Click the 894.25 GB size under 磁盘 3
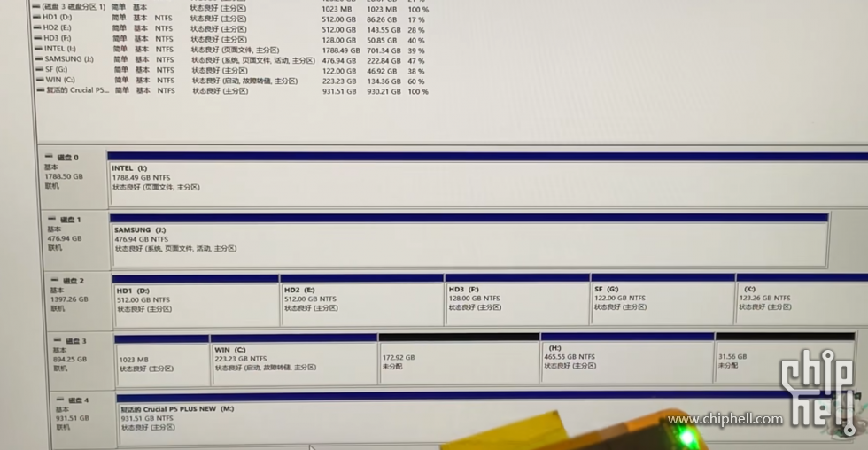The image size is (868, 450). pyautogui.click(x=70, y=359)
